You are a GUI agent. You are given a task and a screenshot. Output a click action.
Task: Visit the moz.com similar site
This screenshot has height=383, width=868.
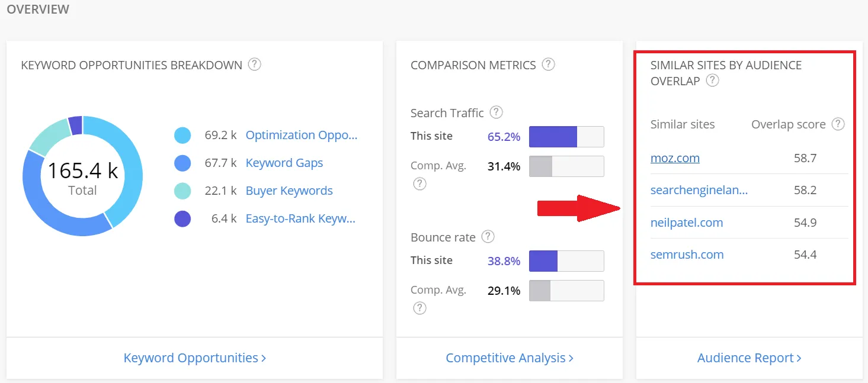point(675,158)
